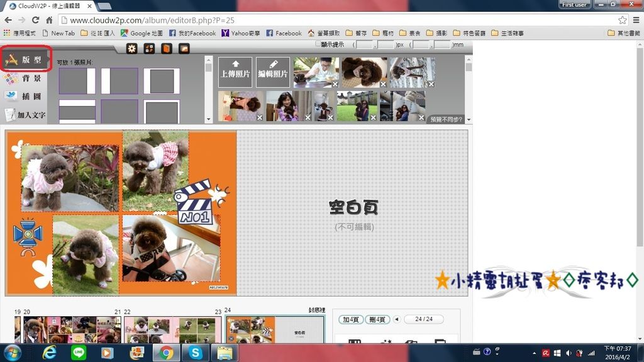Open Skype from taskbar
This screenshot has width=644, height=362.
(195, 353)
